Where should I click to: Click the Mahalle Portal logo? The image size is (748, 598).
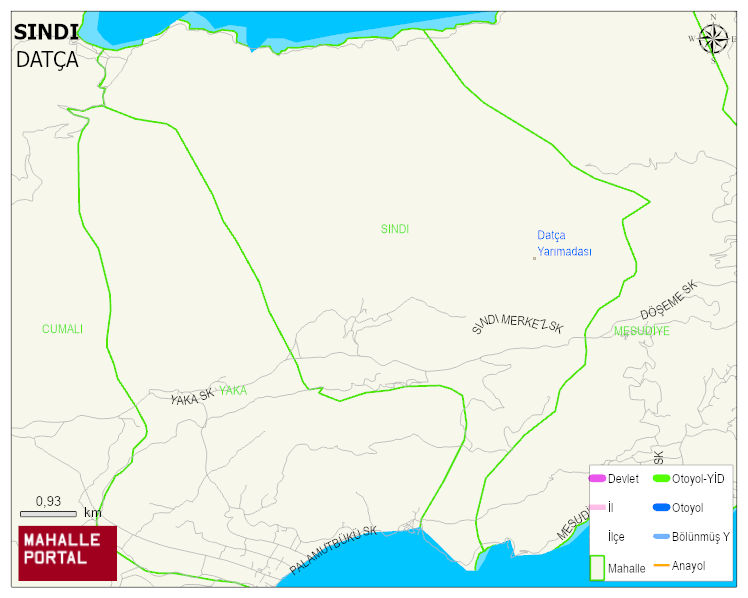(67, 553)
